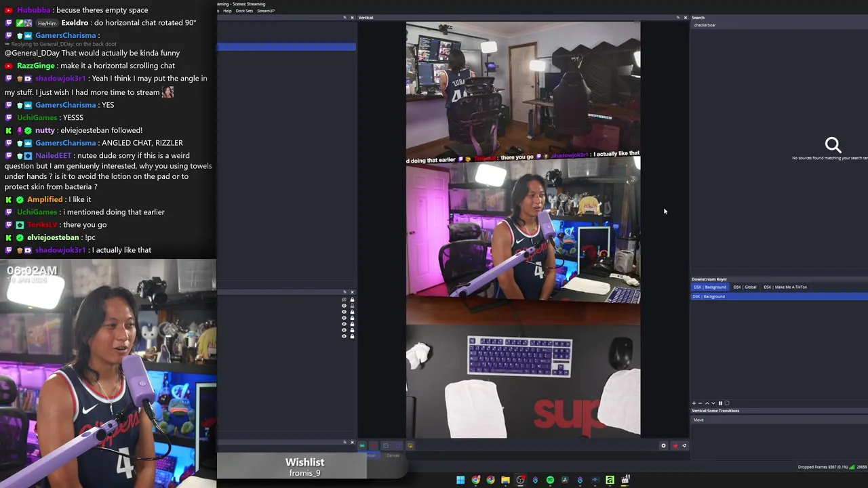This screenshot has height=488, width=868.
Task: Select the DSK | Background list entry
Action: pos(779,296)
